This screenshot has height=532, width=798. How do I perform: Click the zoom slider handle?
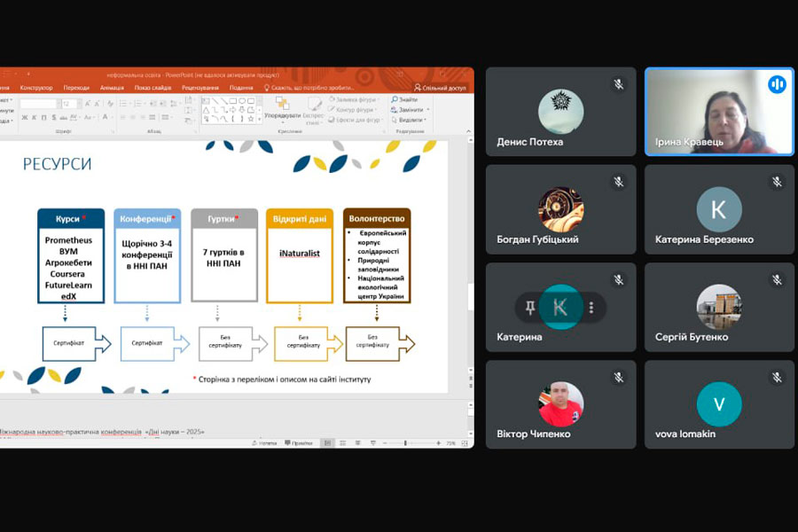click(x=405, y=443)
